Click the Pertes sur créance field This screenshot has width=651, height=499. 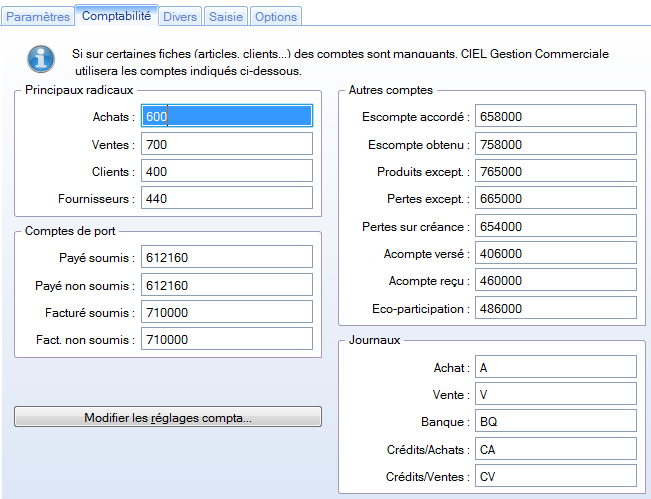click(556, 226)
